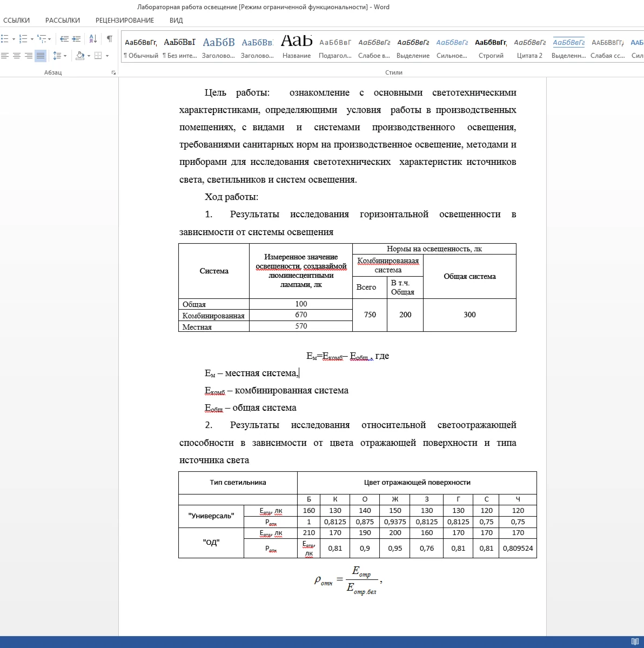Image resolution: width=644 pixels, height=648 pixels.
Task: Apply paragraph shading with paint bucket
Action: pos(80,55)
